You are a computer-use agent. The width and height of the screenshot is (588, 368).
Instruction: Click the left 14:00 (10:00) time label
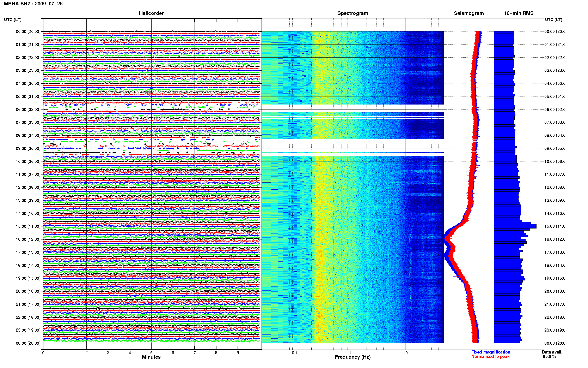[x=28, y=213]
